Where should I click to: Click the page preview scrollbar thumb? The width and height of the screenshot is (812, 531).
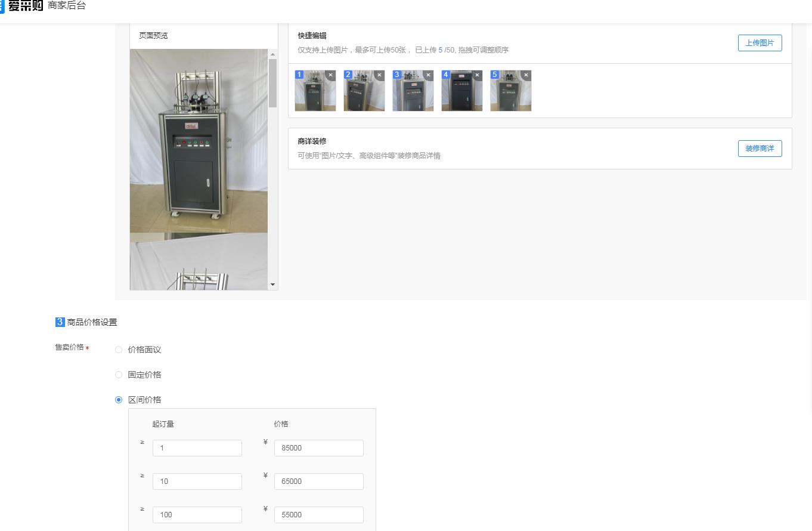click(273, 83)
